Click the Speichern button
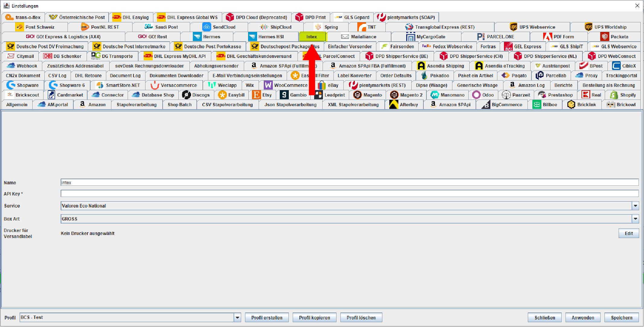Screen dimensions: 644x327 (x=622, y=317)
